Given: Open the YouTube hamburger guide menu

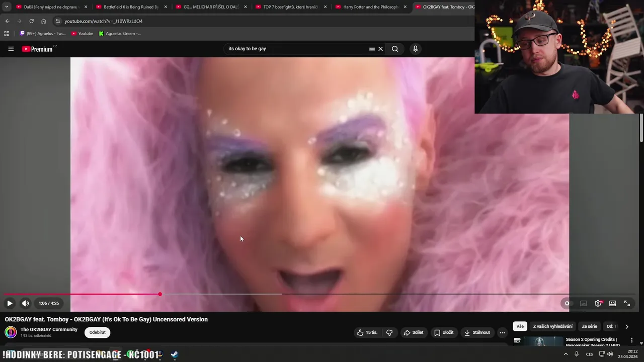Looking at the screenshot, I should (x=11, y=49).
